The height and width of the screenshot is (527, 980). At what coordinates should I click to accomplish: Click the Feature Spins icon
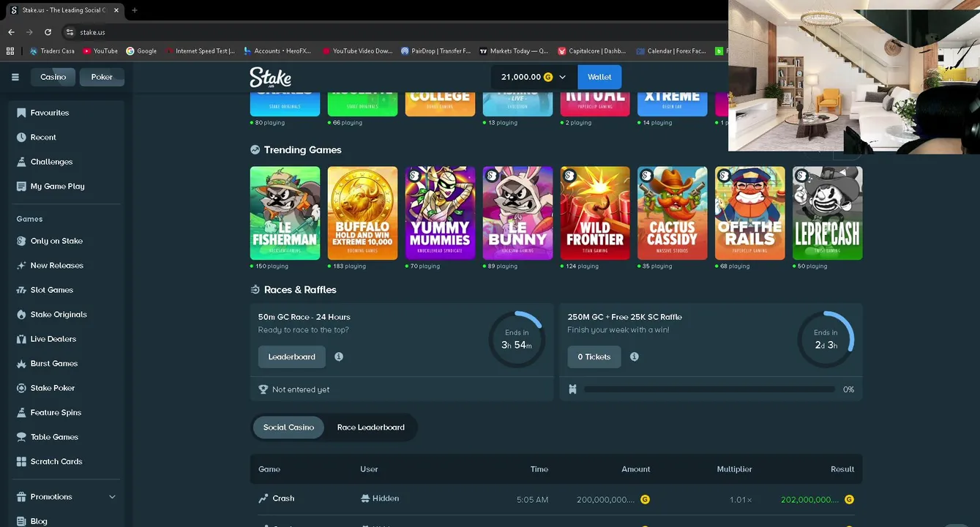pyautogui.click(x=21, y=413)
